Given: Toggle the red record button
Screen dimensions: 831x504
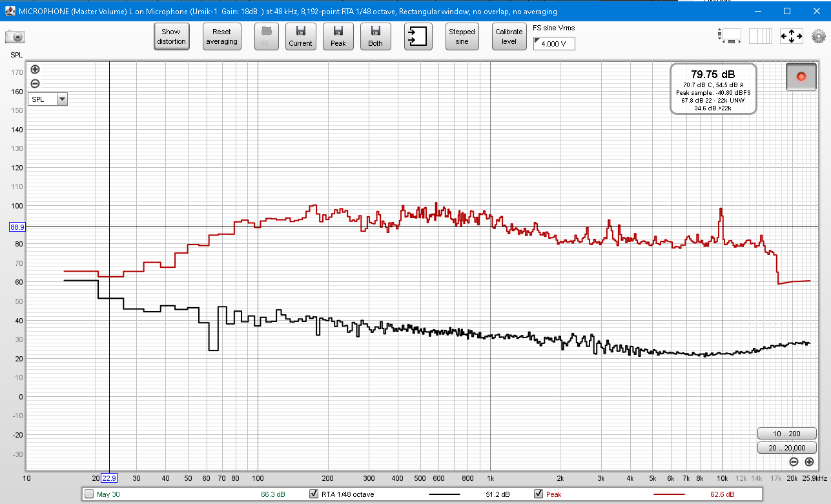Looking at the screenshot, I should pos(801,76).
